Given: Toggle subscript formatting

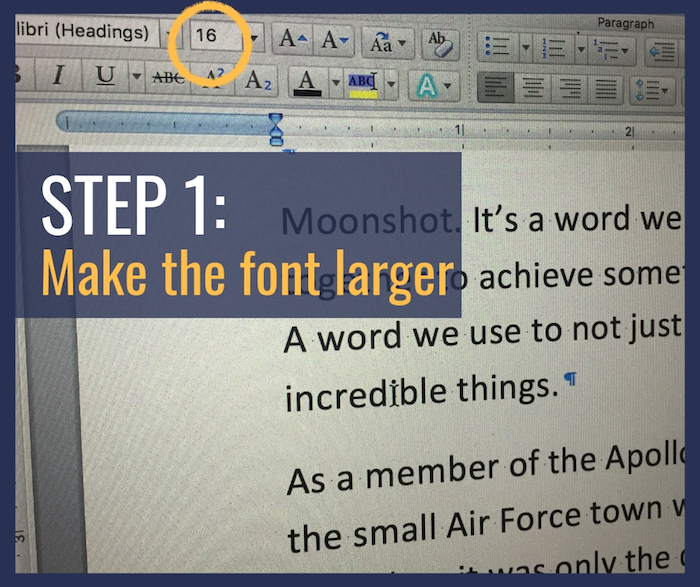Looking at the screenshot, I should point(257,81).
